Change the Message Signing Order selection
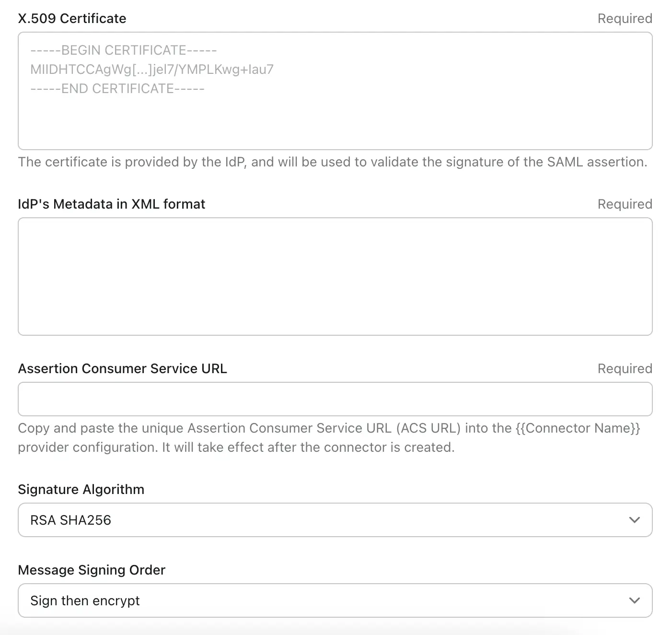This screenshot has height=635, width=672. (x=336, y=600)
